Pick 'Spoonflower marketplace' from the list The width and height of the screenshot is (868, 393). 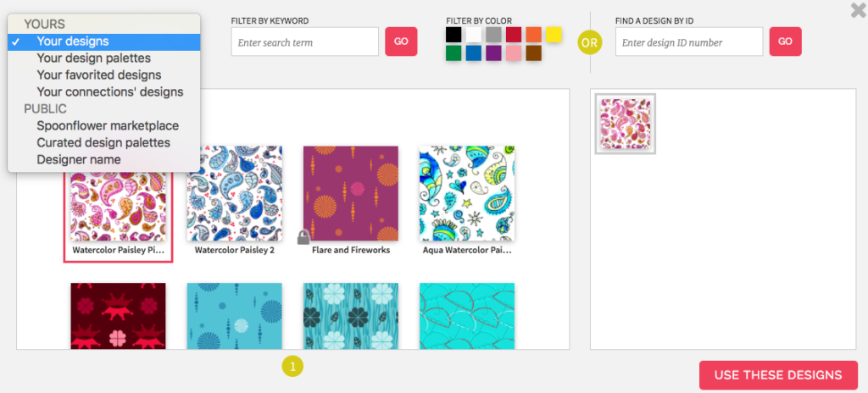pos(104,125)
